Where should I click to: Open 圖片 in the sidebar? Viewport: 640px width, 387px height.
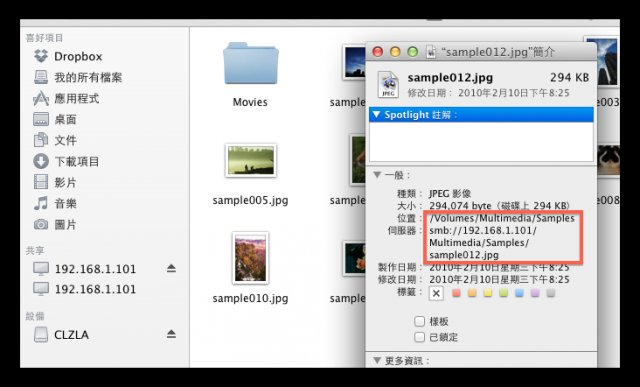click(55, 225)
